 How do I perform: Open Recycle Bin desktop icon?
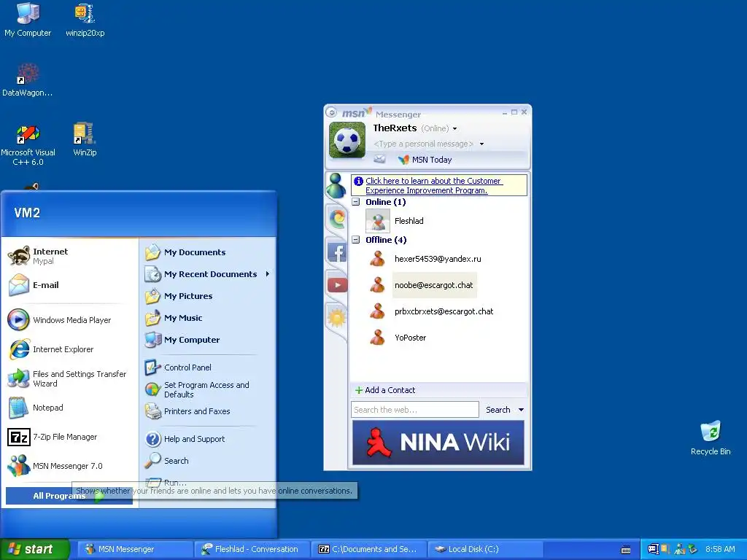[711, 437]
